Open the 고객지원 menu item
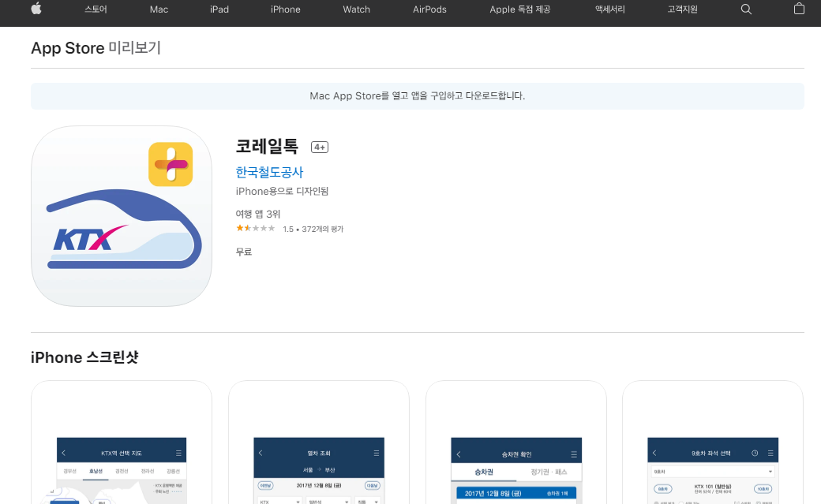This screenshot has height=504, width=821. [682, 9]
